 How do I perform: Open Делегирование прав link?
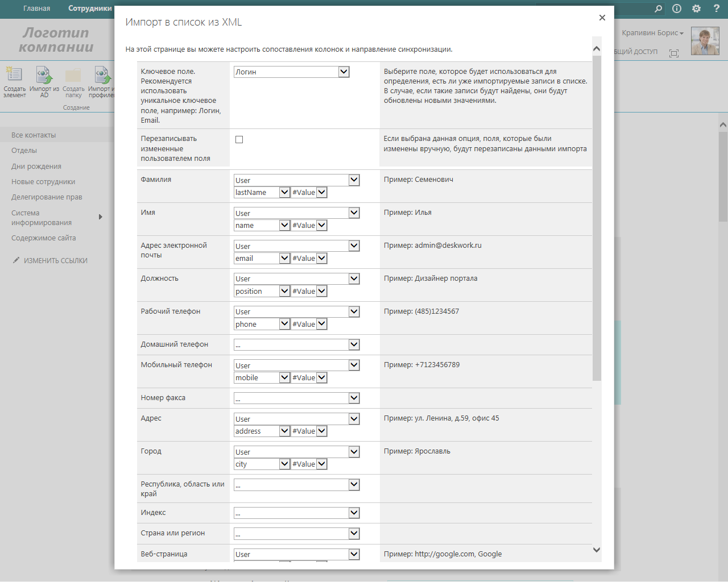47,197
